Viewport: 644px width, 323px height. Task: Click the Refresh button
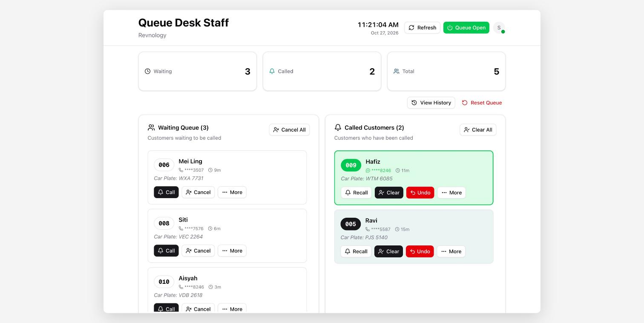(422, 28)
